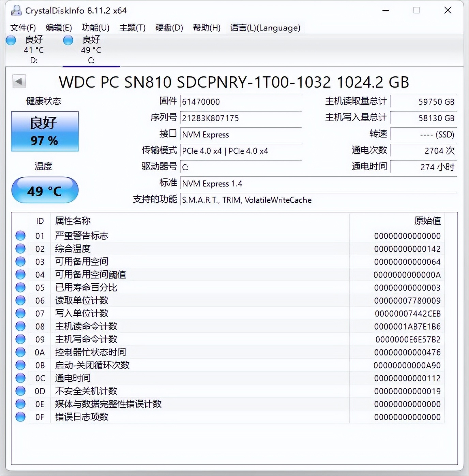Click the status dot for 不安全关机计数
This screenshot has width=469, height=476.
click(20, 391)
